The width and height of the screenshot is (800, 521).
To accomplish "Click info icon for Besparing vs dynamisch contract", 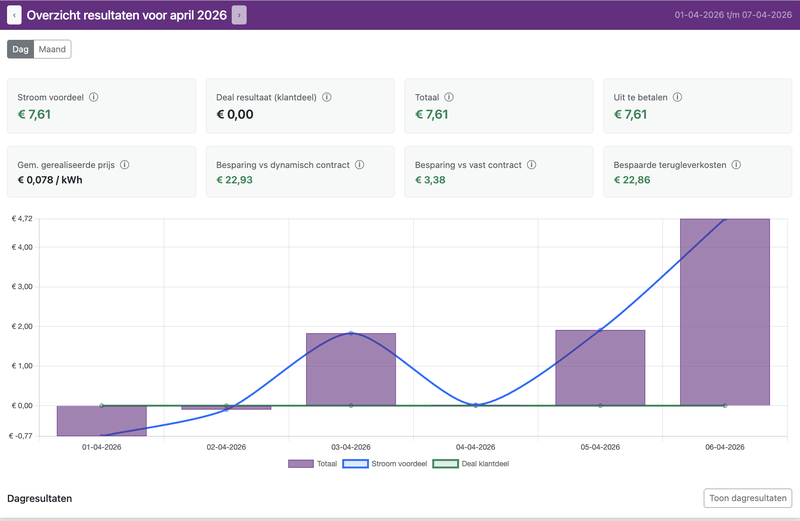I will tap(359, 164).
